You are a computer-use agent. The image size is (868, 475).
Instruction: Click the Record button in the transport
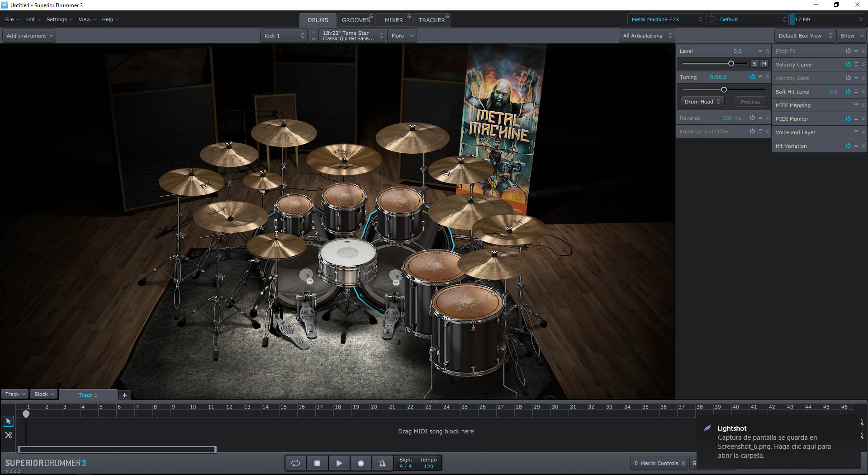click(360, 463)
